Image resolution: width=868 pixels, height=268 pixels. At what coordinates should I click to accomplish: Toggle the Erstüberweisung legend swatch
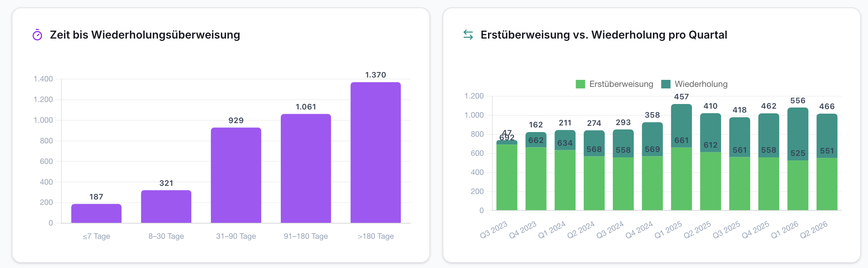pyautogui.click(x=580, y=84)
